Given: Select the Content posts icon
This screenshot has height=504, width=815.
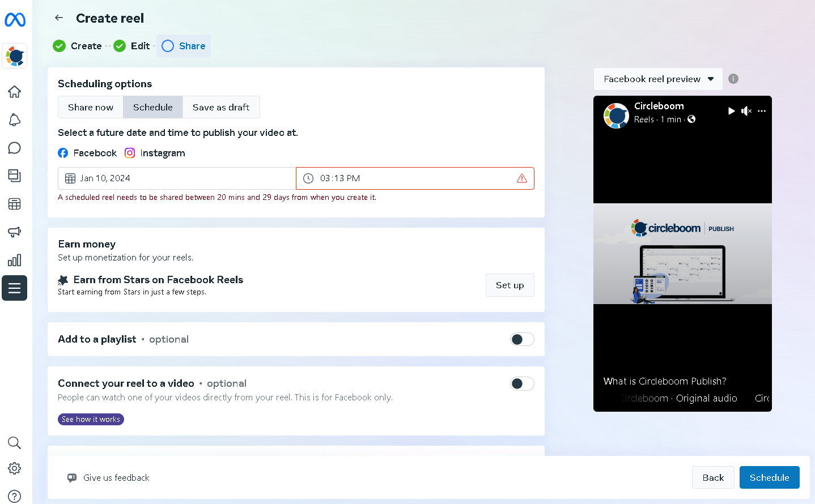Looking at the screenshot, I should [x=14, y=176].
